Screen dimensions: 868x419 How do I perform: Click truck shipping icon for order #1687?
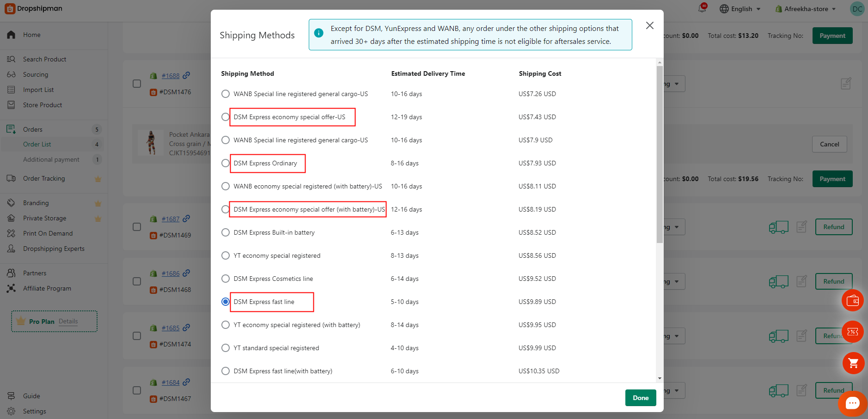[778, 227]
